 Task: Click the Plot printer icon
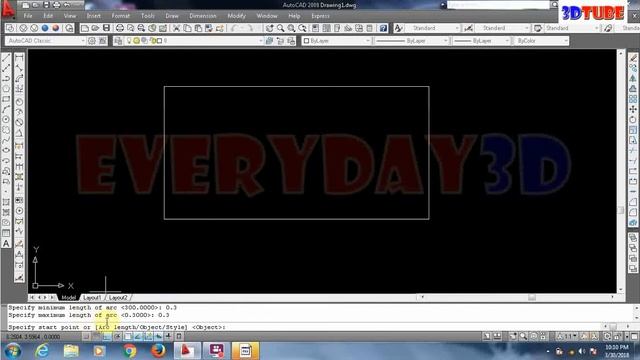120,28
